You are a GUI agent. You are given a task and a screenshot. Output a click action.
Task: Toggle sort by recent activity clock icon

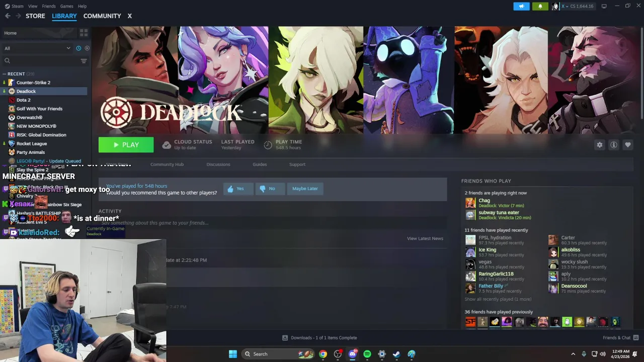78,48
